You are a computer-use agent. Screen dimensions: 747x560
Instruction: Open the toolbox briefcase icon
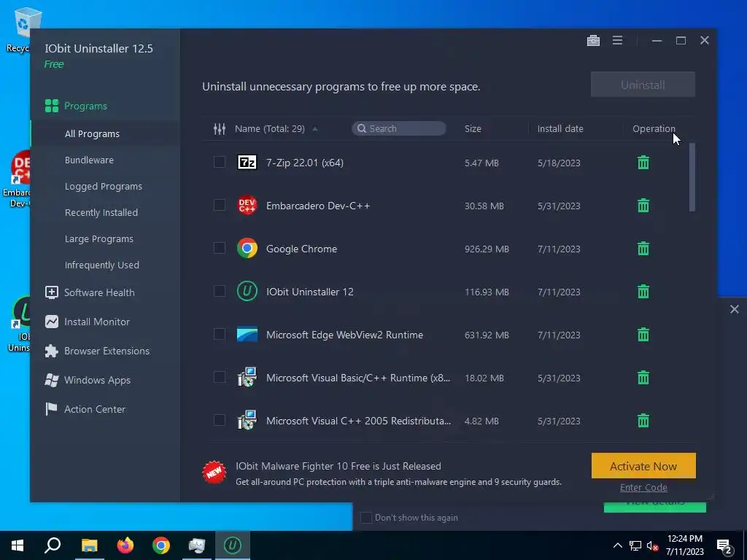click(x=593, y=41)
